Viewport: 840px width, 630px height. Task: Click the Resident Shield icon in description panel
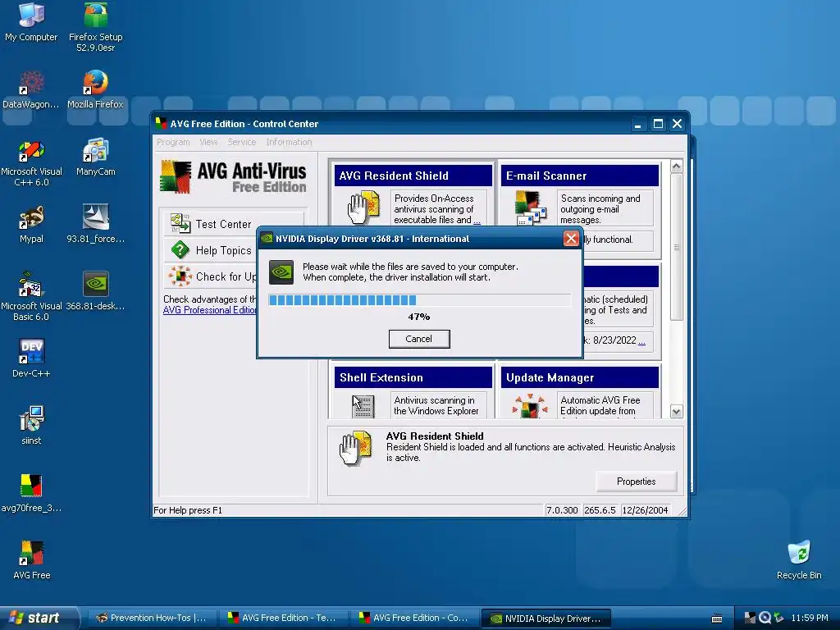coord(356,448)
